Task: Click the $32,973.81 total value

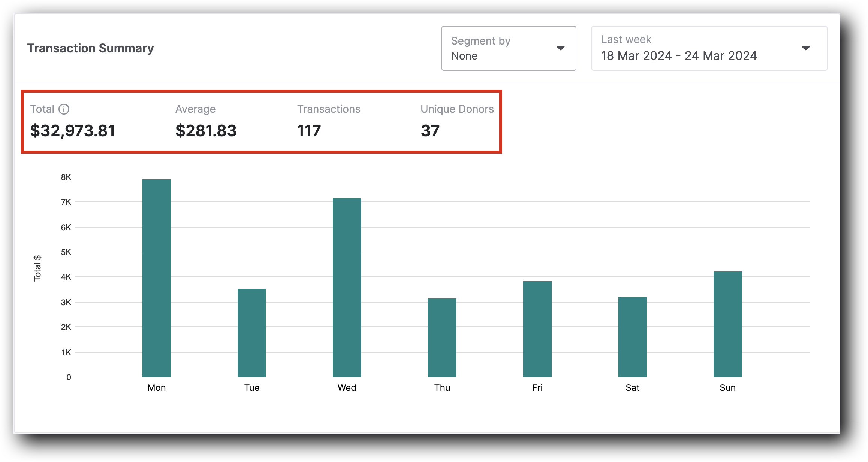Action: point(73,131)
